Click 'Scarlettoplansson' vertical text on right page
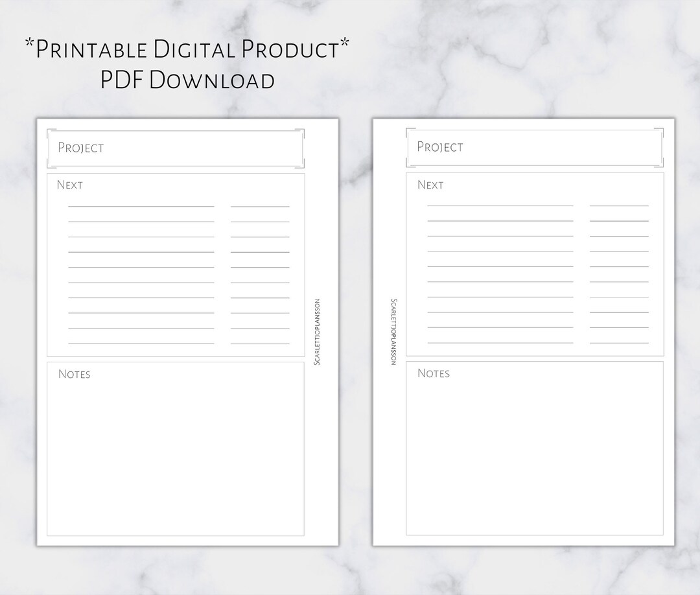Viewport: 700px width, 595px height. click(394, 332)
